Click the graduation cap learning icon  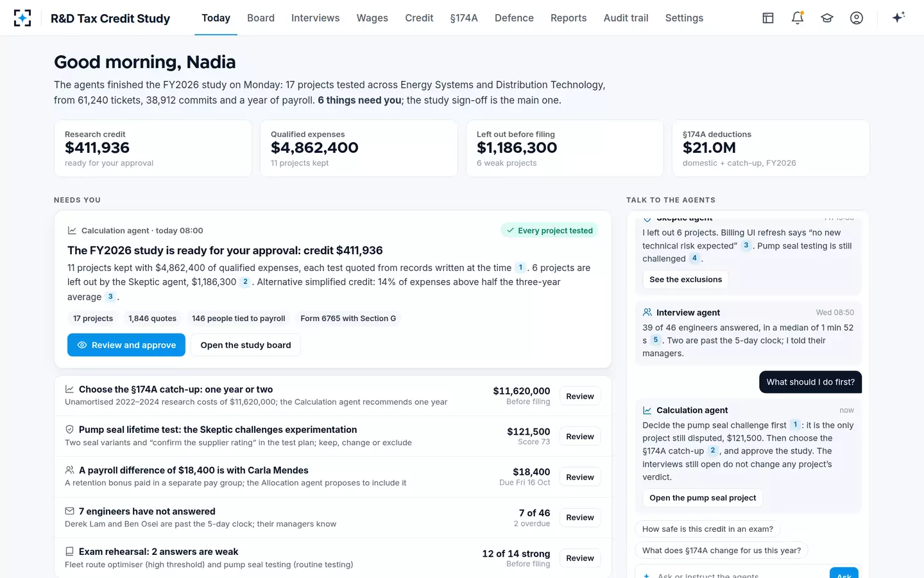(x=827, y=18)
